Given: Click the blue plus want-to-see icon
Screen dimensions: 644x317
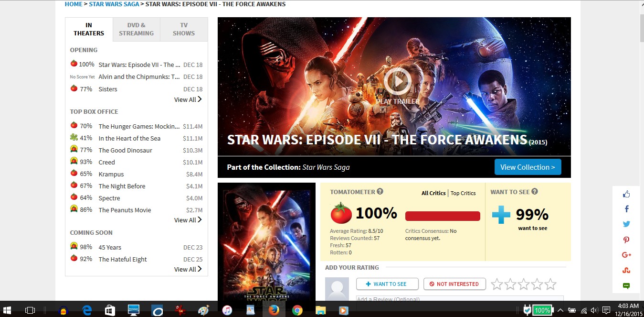Looking at the screenshot, I should 501,215.
